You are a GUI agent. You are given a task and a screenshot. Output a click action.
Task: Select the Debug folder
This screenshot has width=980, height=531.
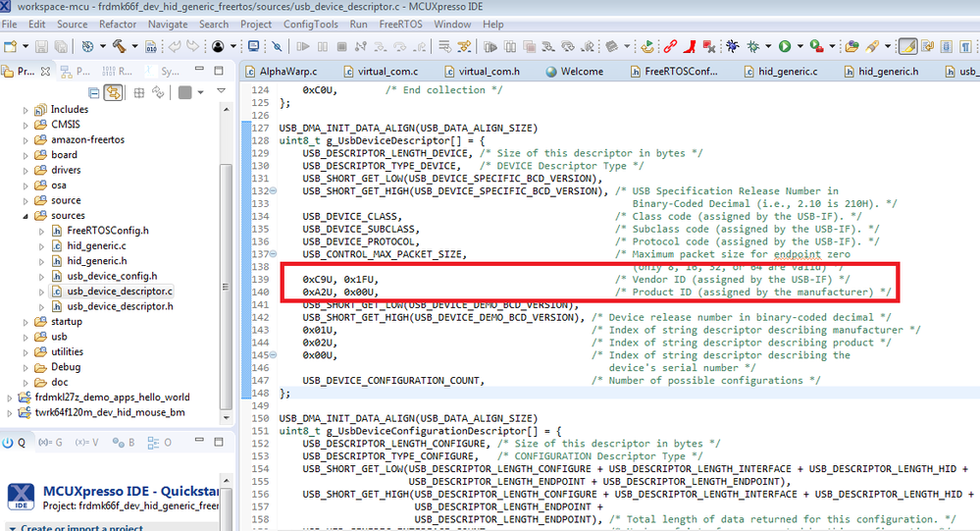pos(65,367)
